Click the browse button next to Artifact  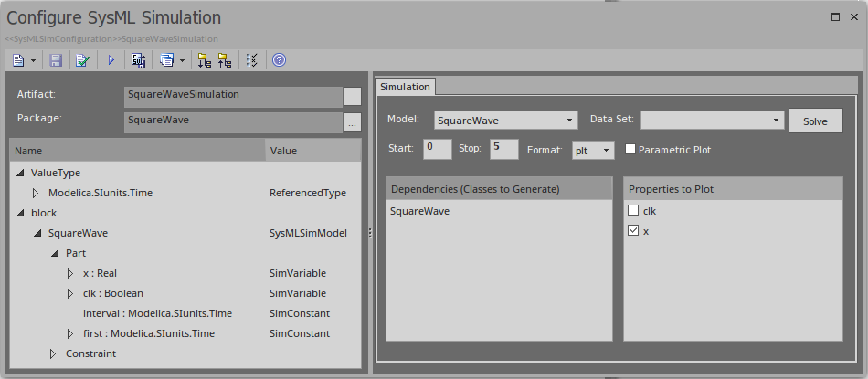(x=353, y=96)
